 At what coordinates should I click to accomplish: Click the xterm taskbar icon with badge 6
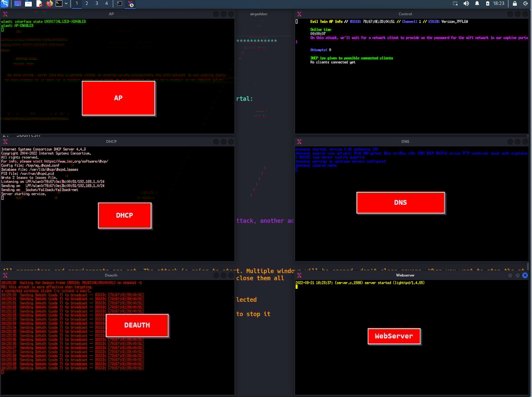pyautogui.click(x=130, y=4)
